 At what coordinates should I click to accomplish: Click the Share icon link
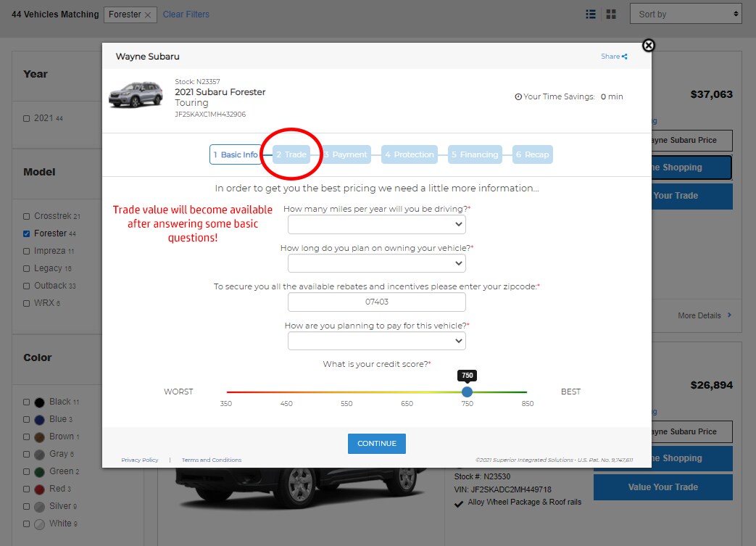pyautogui.click(x=614, y=57)
